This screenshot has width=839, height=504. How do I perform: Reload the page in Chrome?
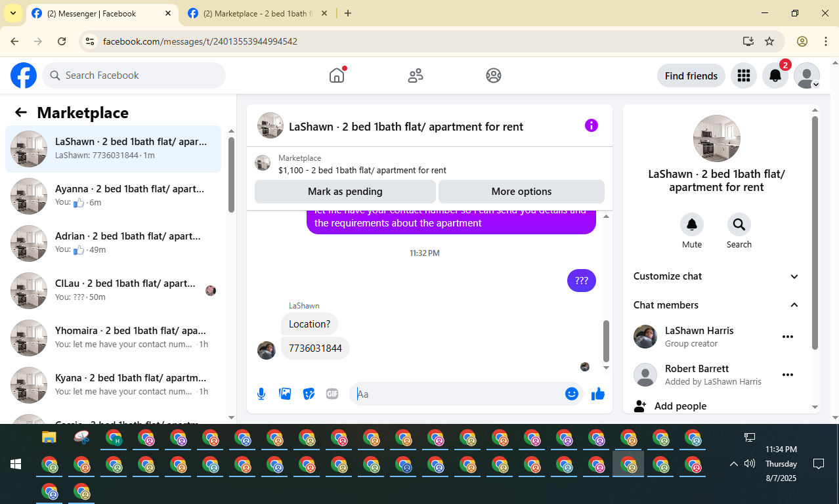(62, 41)
